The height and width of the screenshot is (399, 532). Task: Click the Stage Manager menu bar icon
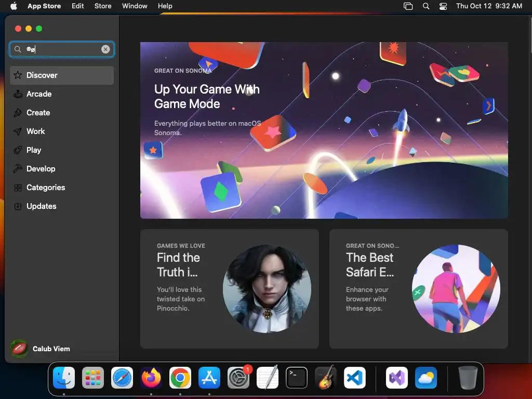pyautogui.click(x=408, y=6)
